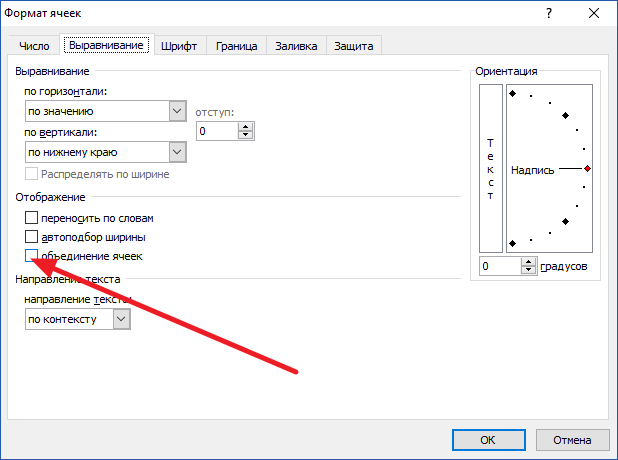The image size is (618, 460).
Task: Click the vertical Текст orientation box
Action: (490, 168)
